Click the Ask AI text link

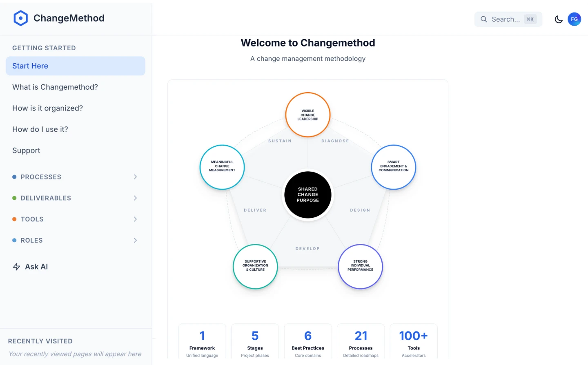point(36,267)
